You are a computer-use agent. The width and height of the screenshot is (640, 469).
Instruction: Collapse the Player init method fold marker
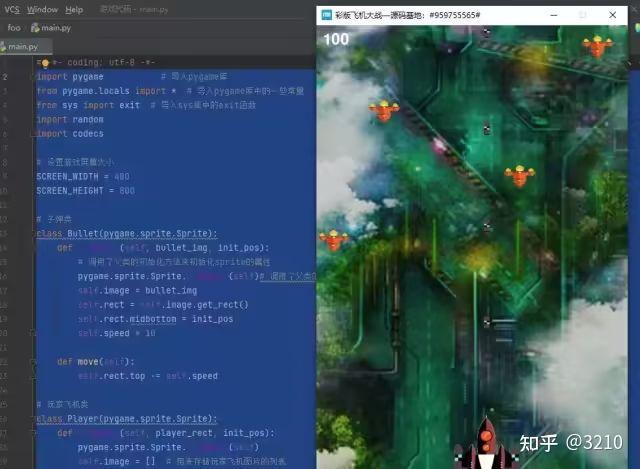click(x=34, y=433)
